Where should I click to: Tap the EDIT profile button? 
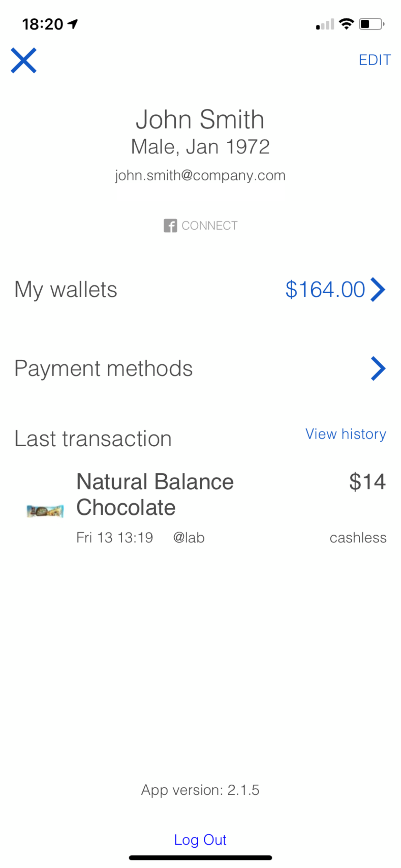pyautogui.click(x=375, y=60)
